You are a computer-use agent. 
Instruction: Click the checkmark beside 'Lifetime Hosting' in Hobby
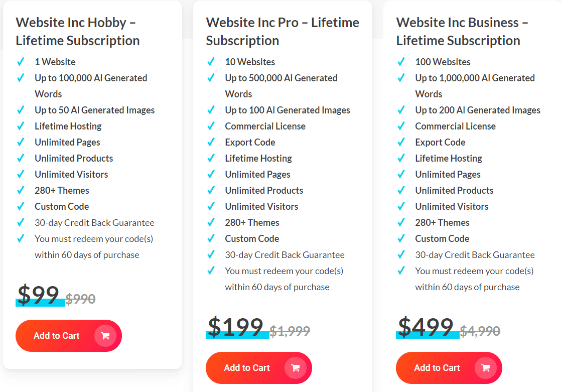[x=21, y=126]
